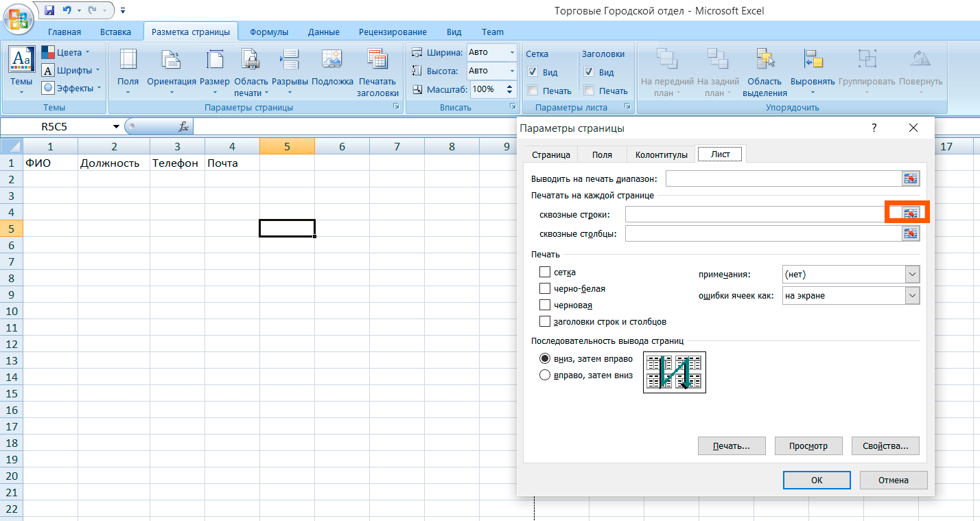This screenshot has width=980, height=521.
Task: Select cell containing Должность
Action: click(x=114, y=163)
